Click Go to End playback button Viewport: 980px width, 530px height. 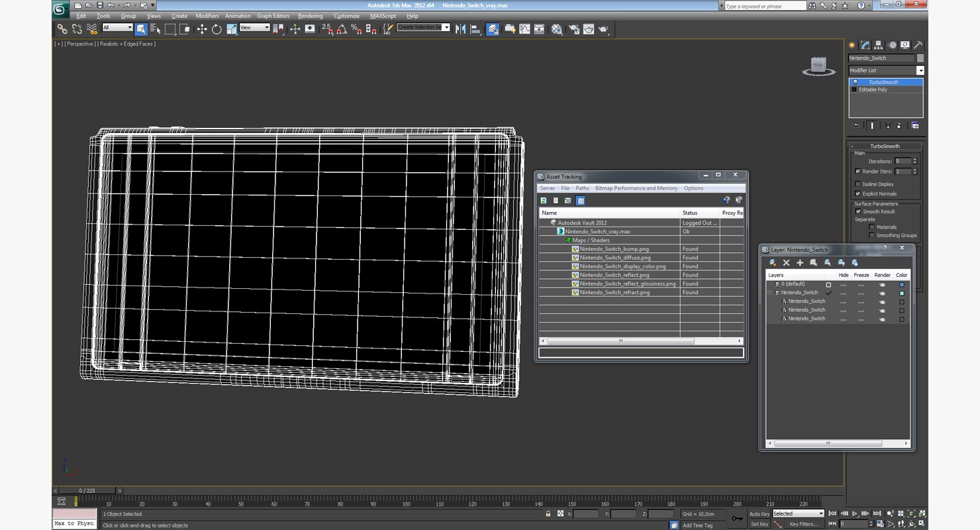pyautogui.click(x=877, y=513)
